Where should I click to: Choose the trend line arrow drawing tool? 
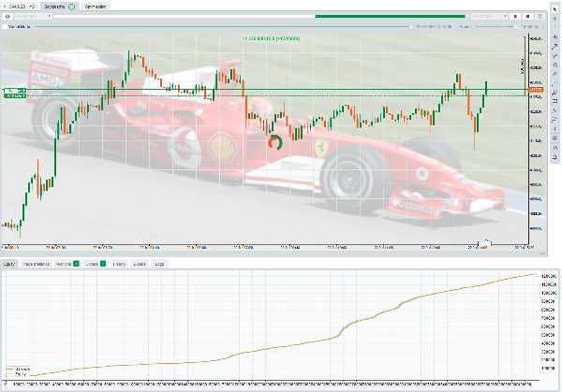pyautogui.click(x=555, y=47)
